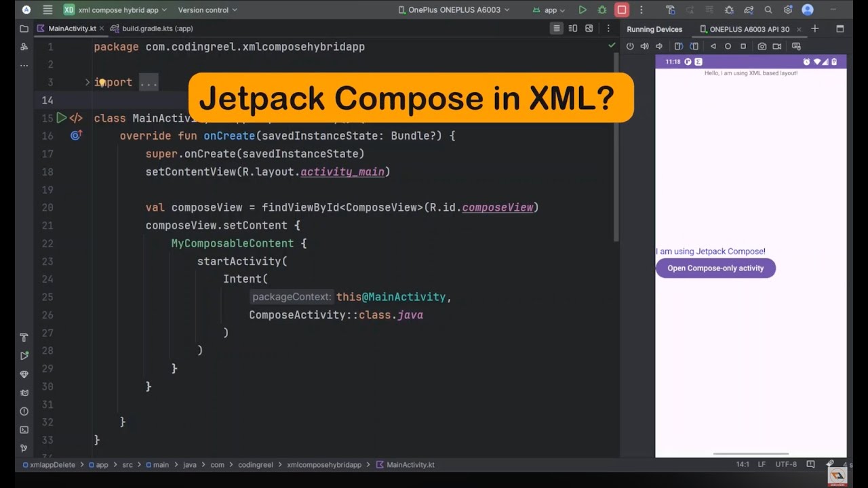Image resolution: width=868 pixels, height=488 pixels.
Task: Open the Problems icon in left sidebar
Action: click(x=24, y=411)
